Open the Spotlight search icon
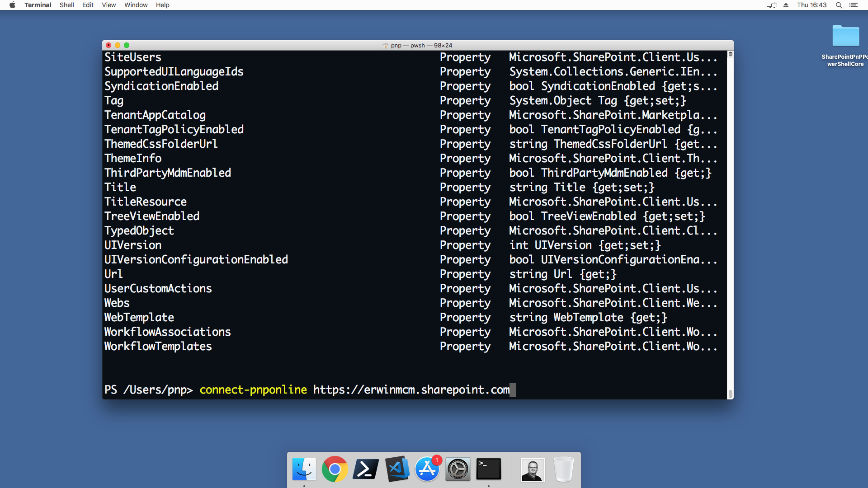The width and height of the screenshot is (868, 488). tap(839, 5)
